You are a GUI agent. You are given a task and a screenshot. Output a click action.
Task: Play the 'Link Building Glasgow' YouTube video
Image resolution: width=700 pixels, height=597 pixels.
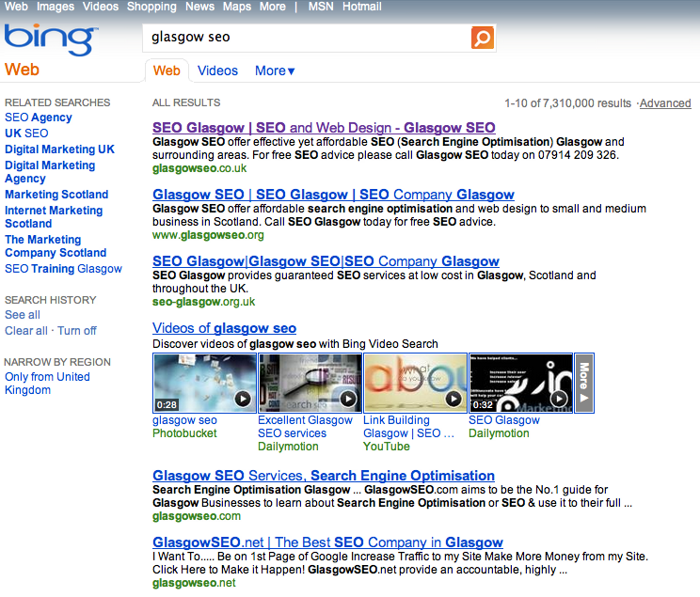(415, 383)
